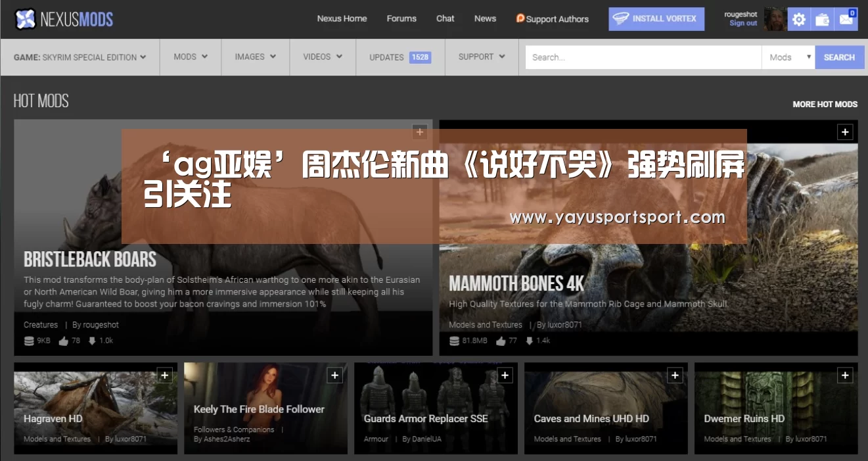This screenshot has width=868, height=461.
Task: Open Caves and Mines UHD HD title
Action: pos(591,419)
